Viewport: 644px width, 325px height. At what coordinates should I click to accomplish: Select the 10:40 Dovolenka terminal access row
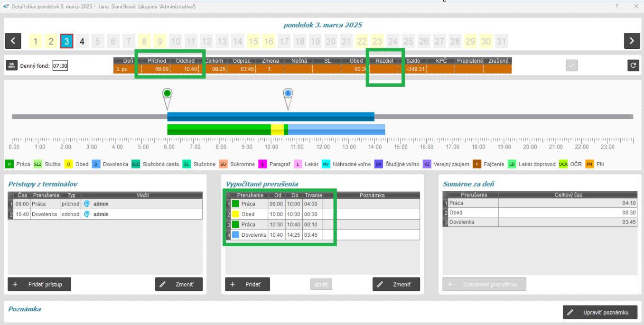[x=105, y=214]
